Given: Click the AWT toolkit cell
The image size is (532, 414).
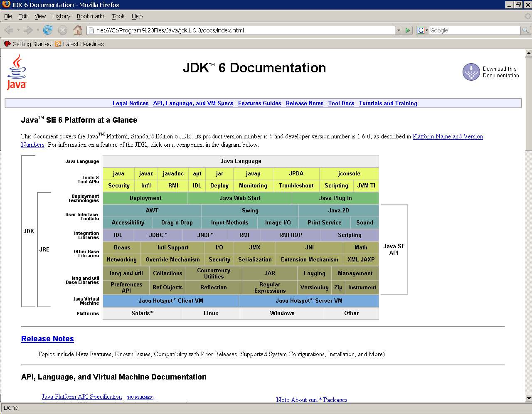Looking at the screenshot, I should (152, 211).
